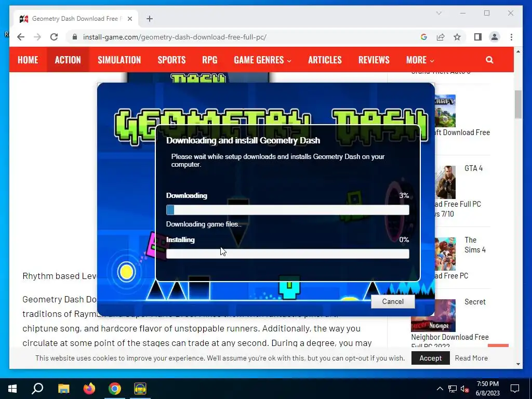Accept the cookie notice

[431, 358]
